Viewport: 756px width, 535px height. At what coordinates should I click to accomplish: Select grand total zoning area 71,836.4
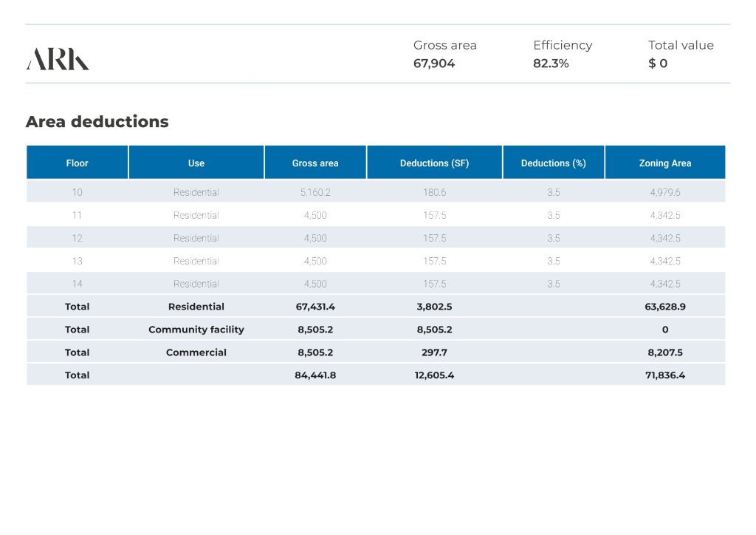(664, 375)
